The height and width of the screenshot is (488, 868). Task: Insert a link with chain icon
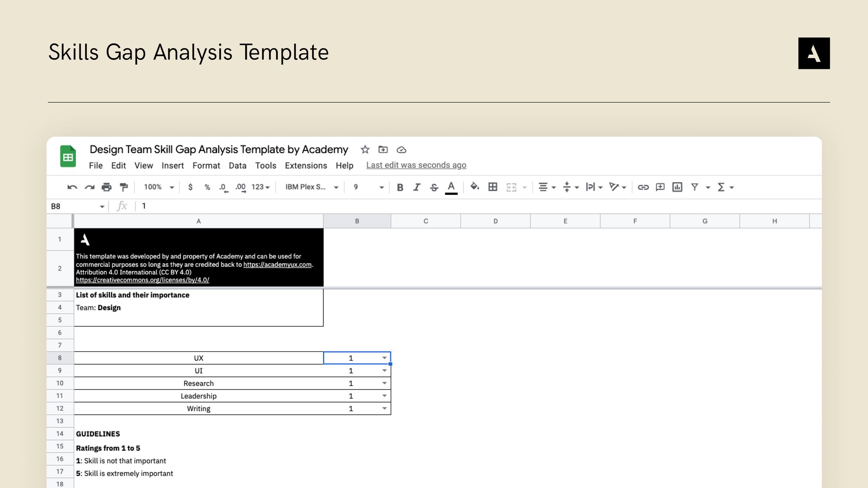(x=643, y=187)
